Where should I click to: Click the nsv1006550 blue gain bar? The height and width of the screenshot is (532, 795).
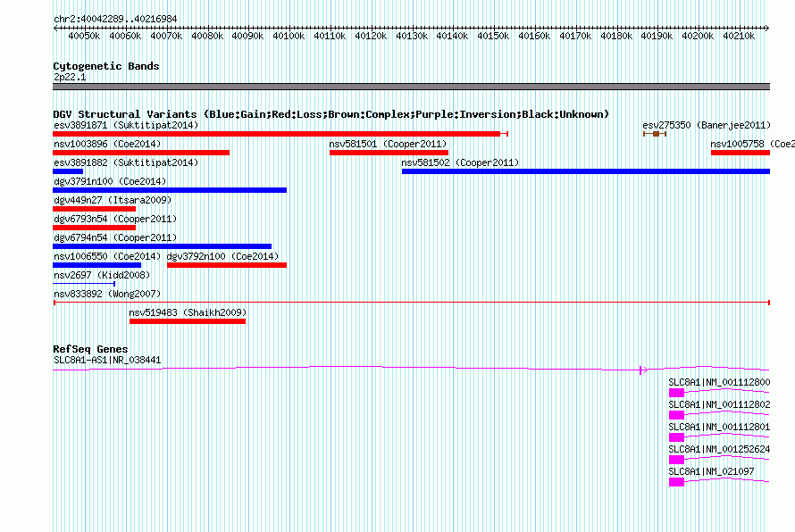point(96,265)
